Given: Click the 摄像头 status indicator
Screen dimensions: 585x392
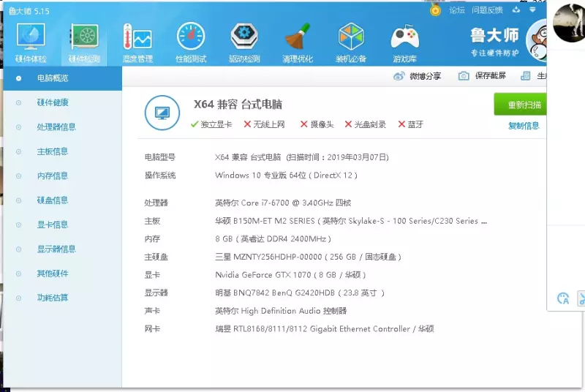Looking at the screenshot, I should 317,124.
